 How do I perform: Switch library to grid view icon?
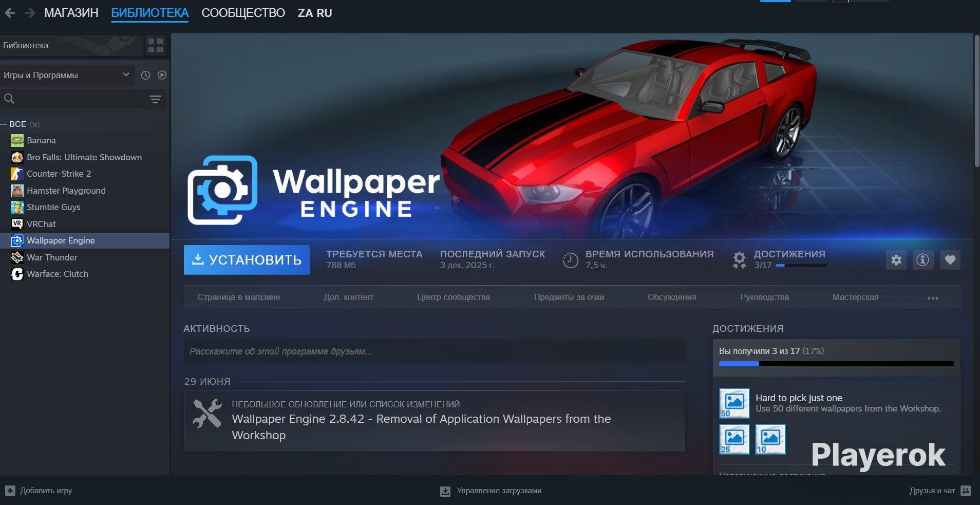[x=155, y=45]
